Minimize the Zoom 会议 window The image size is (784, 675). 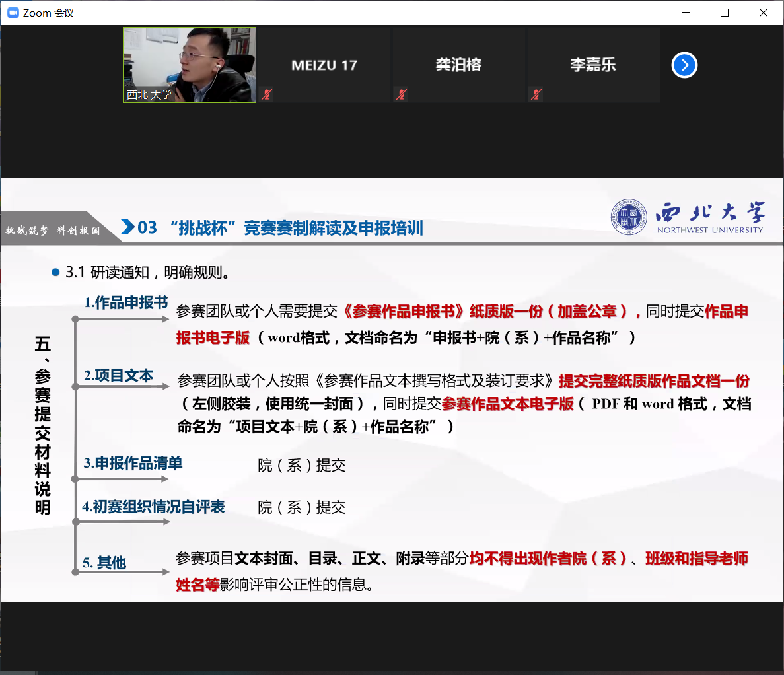pos(686,13)
